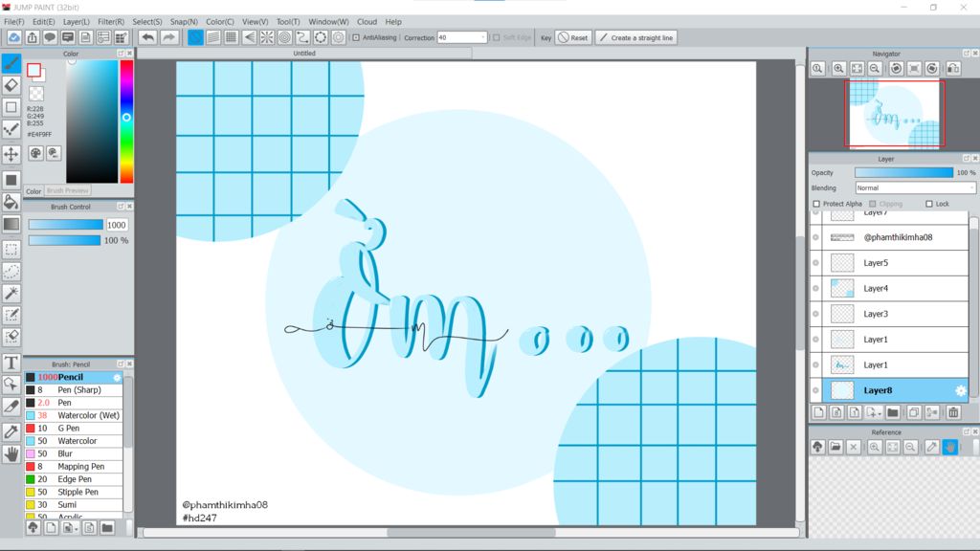Click the Redo arrow in toolbar
The height and width of the screenshot is (551, 980).
pyautogui.click(x=168, y=37)
